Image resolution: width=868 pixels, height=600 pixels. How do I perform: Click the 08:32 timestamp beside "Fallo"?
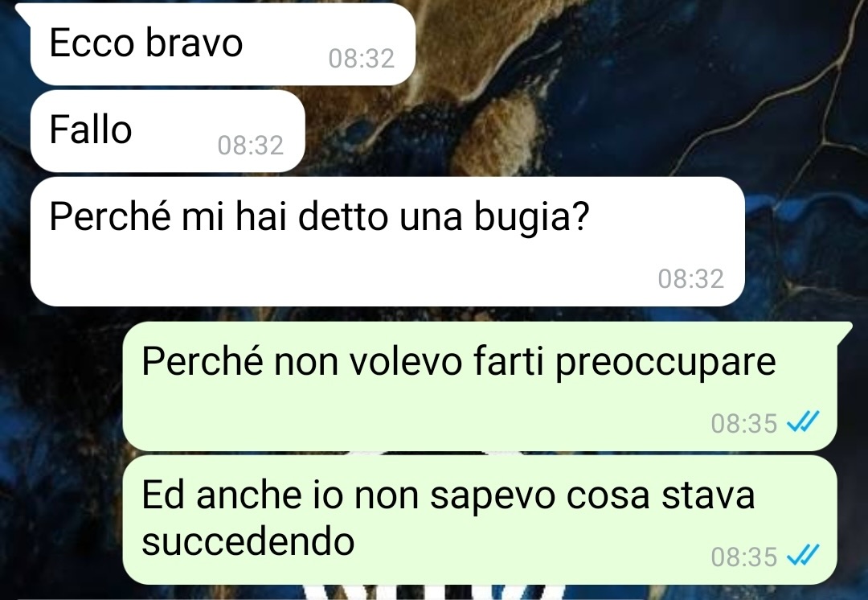tap(250, 145)
